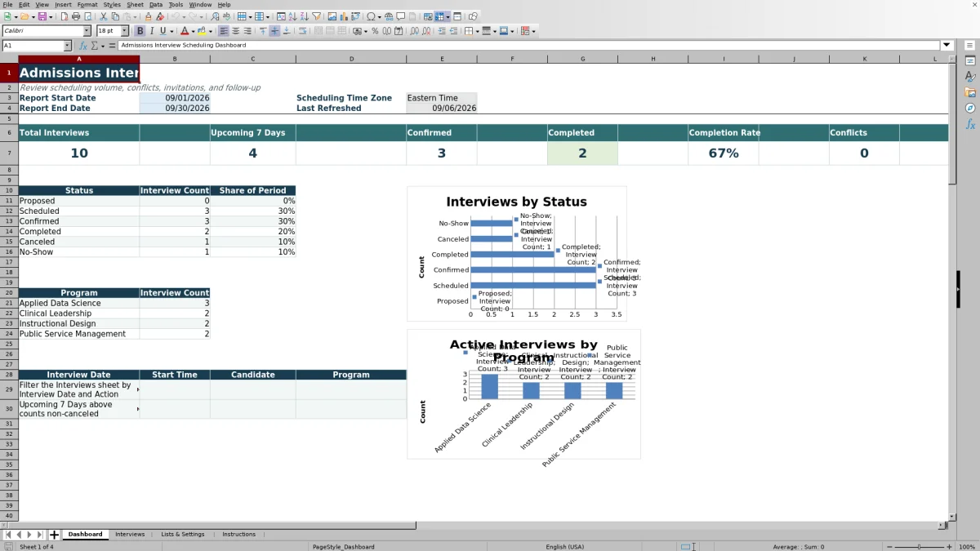The image size is (980, 551).
Task: Open the Insert menu
Action: (x=63, y=4)
